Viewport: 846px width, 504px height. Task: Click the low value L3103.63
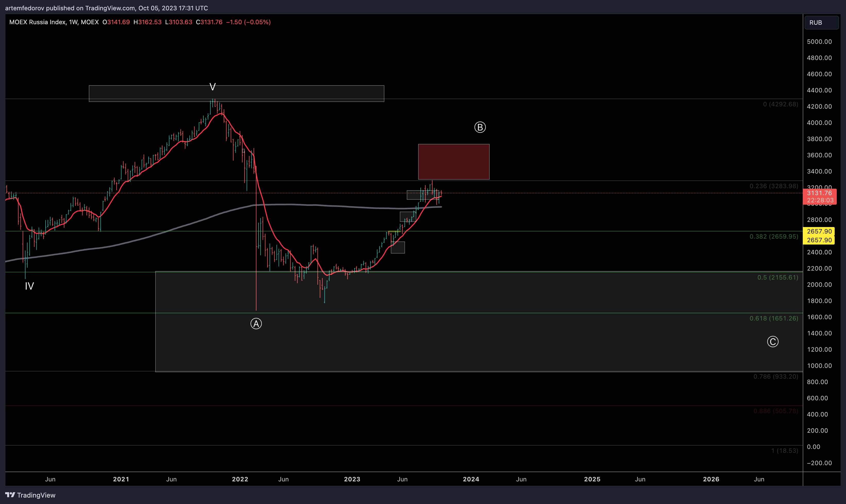coord(179,22)
